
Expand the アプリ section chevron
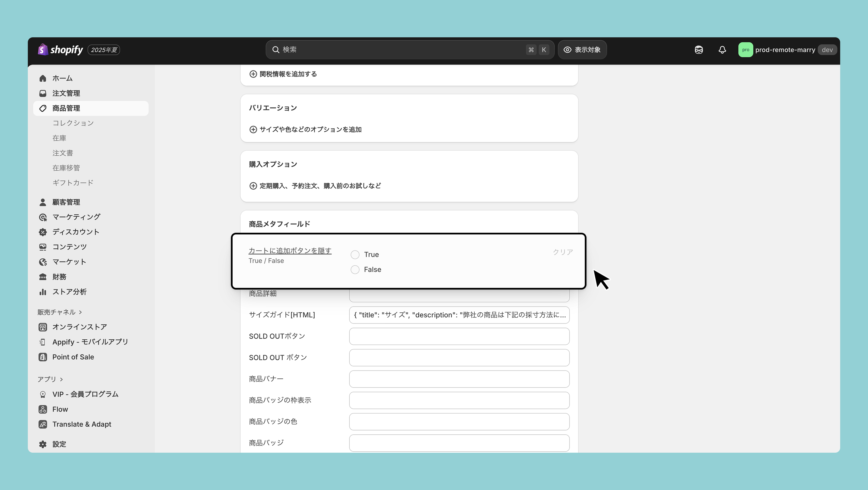coord(61,379)
